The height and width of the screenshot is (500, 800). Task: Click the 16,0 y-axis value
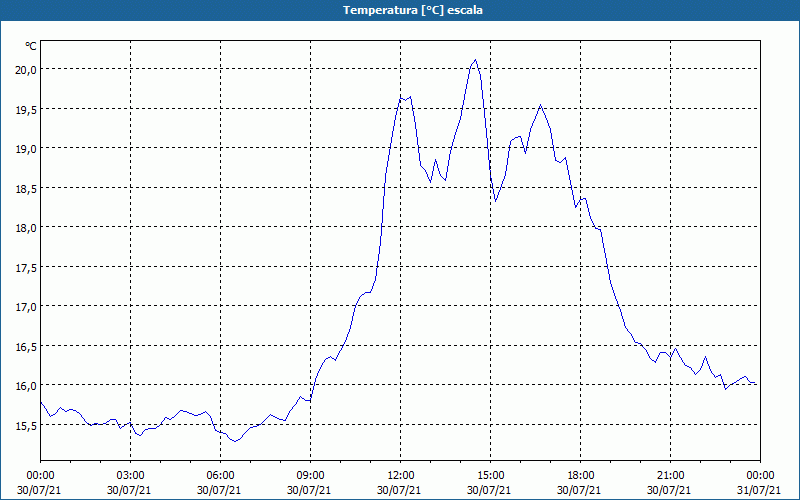click(x=25, y=386)
